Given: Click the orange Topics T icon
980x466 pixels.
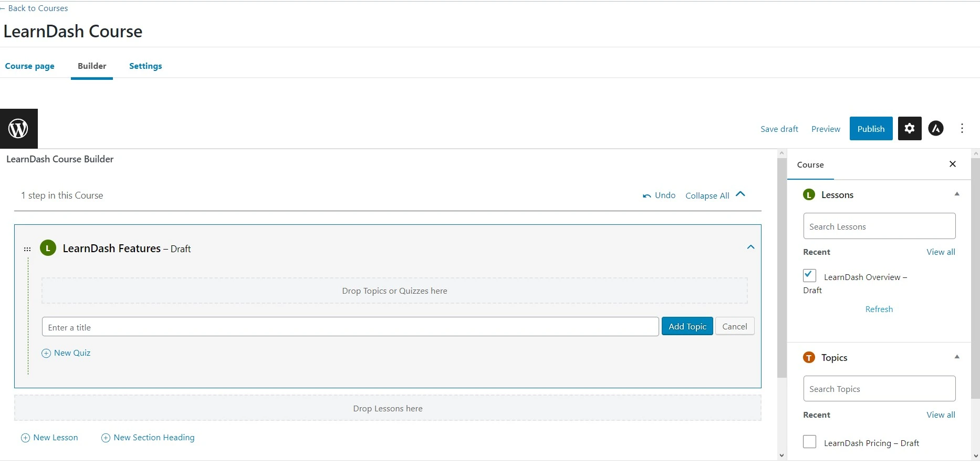Looking at the screenshot, I should pos(809,358).
